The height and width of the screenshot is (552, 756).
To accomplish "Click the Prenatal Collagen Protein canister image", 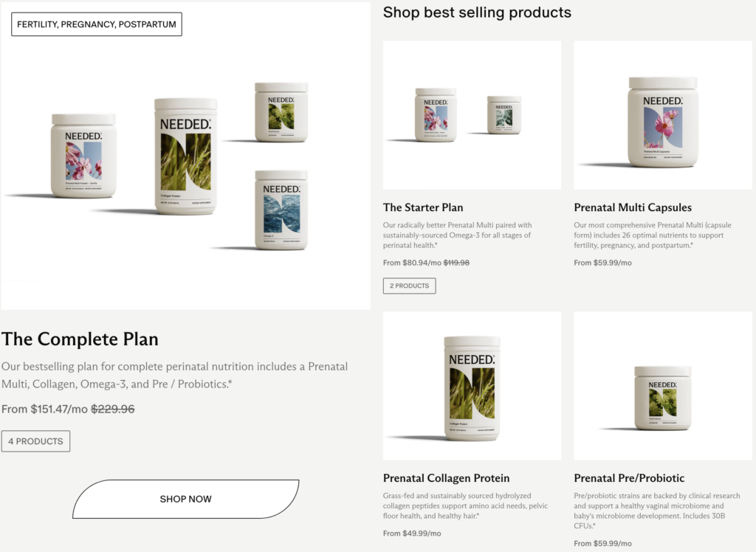I will [x=472, y=387].
